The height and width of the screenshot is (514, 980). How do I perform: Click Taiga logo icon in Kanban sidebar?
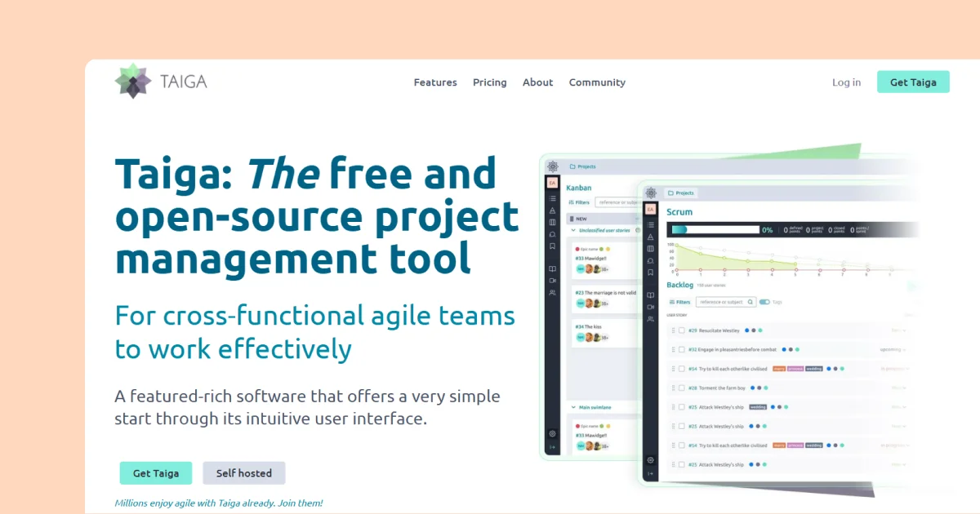(553, 166)
